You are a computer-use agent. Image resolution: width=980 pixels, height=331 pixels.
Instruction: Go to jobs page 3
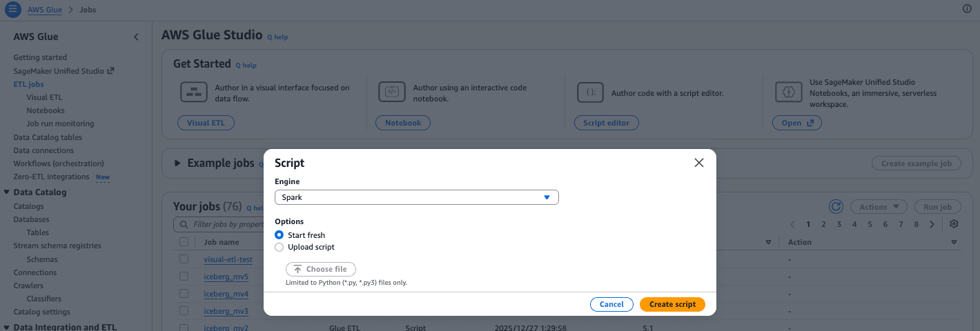(839, 224)
